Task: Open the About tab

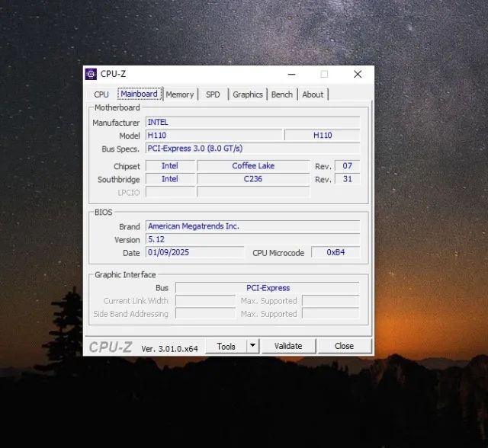Action: (x=313, y=94)
